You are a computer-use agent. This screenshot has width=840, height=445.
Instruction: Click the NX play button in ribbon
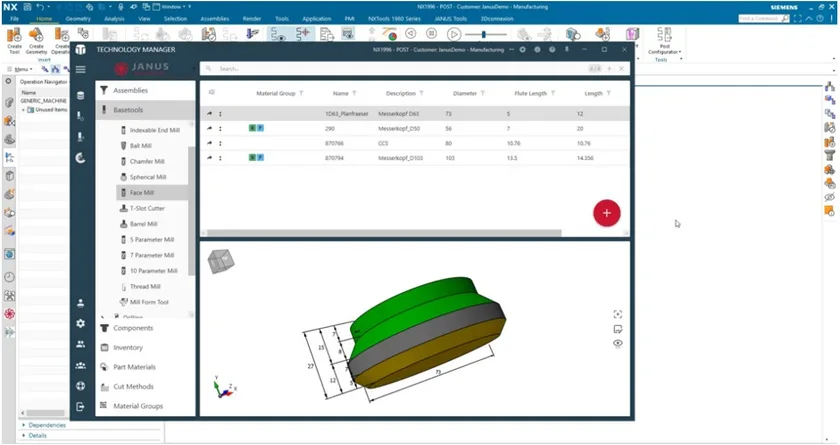point(453,34)
